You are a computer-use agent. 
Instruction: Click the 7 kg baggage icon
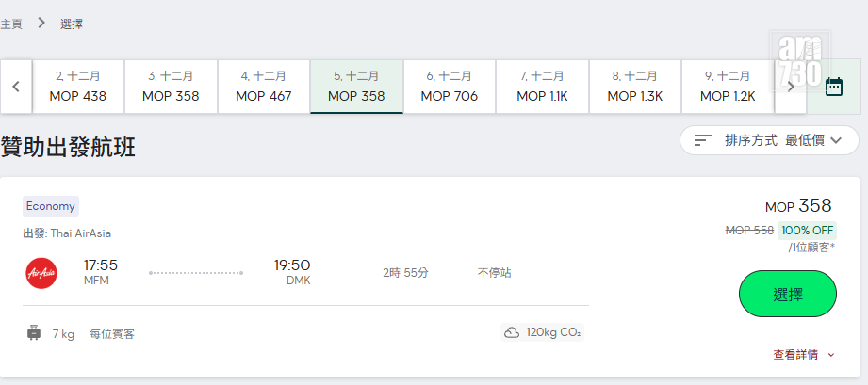click(35, 332)
